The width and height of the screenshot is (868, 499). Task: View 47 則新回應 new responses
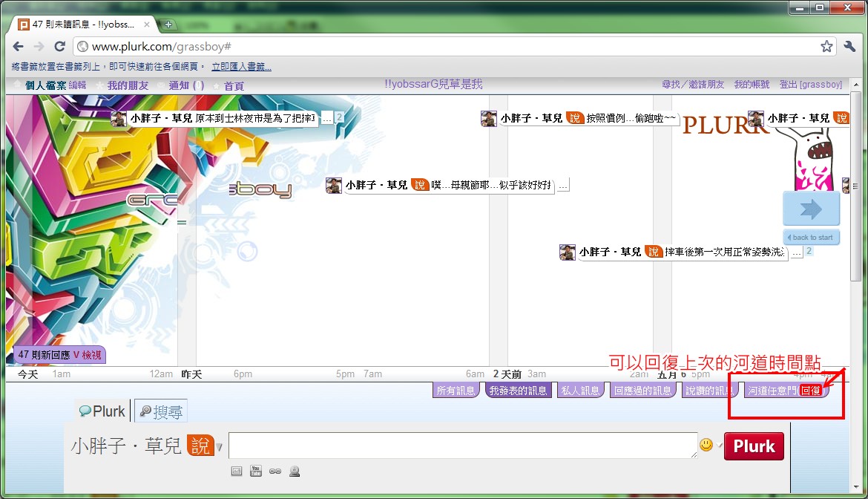point(60,355)
